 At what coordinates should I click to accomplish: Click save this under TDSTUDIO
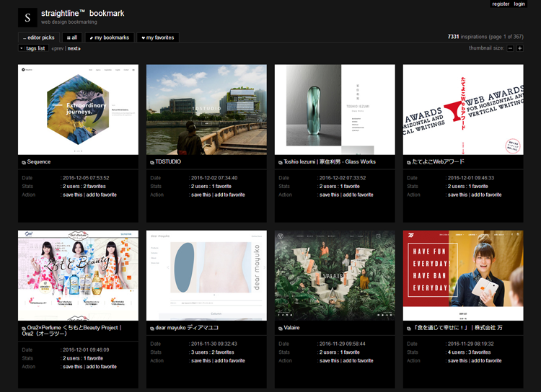click(x=201, y=195)
